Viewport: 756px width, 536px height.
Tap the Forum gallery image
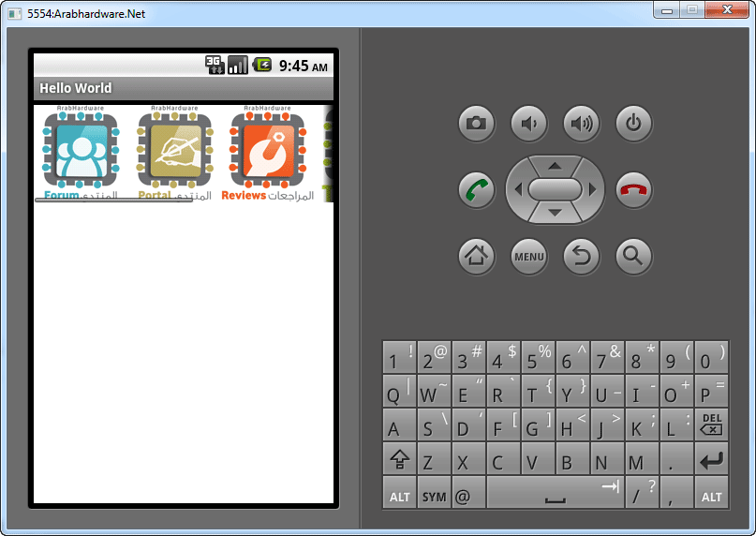coord(81,153)
